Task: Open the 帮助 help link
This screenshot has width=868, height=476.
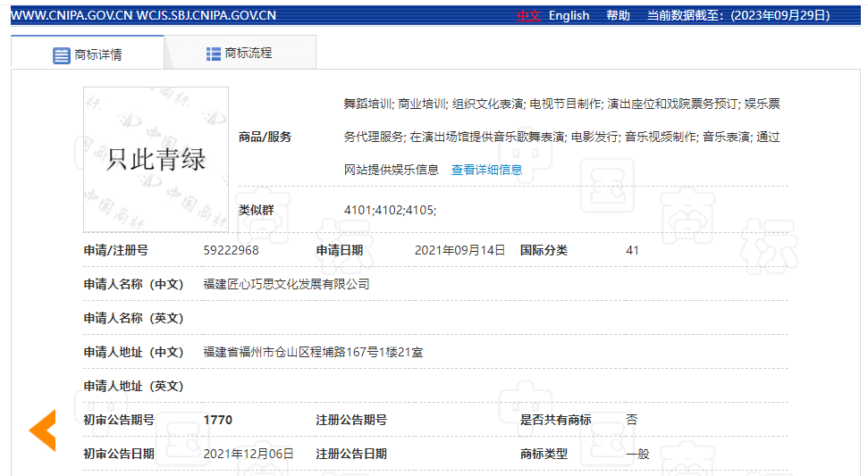Action: click(x=618, y=15)
